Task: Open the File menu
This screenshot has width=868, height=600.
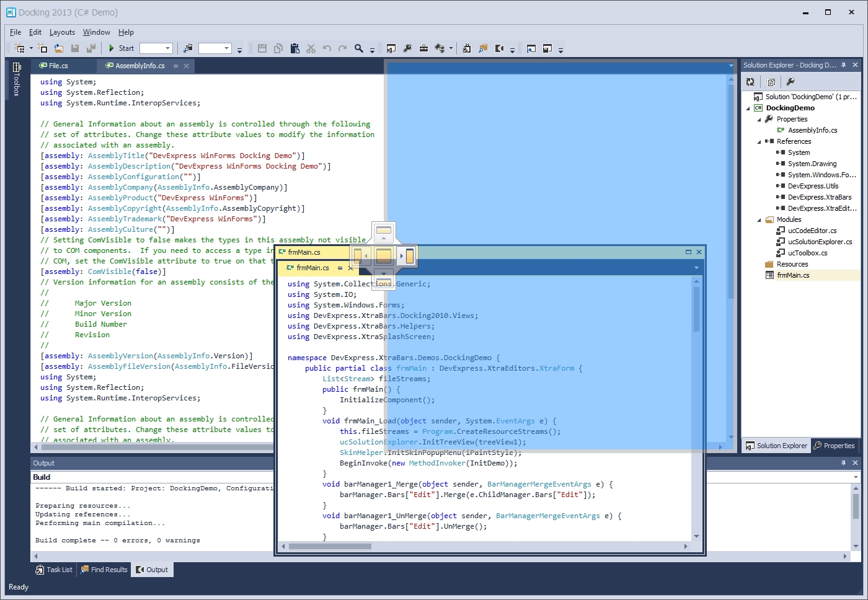Action: pos(15,32)
